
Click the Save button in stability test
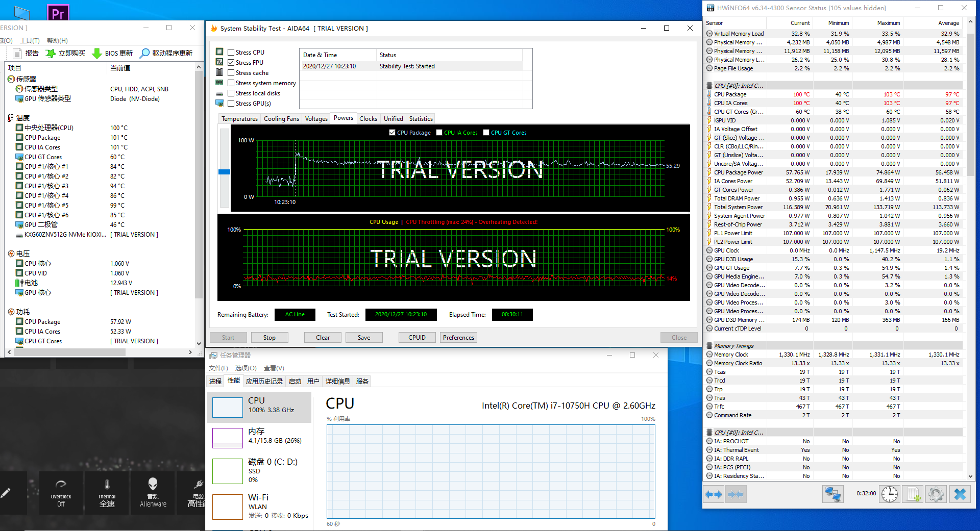click(x=364, y=338)
